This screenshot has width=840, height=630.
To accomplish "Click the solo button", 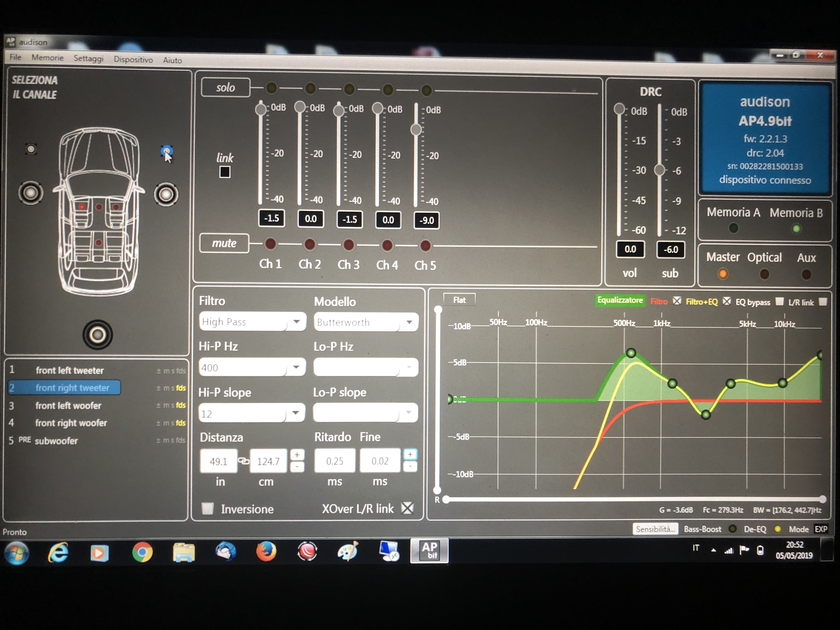I will click(226, 87).
